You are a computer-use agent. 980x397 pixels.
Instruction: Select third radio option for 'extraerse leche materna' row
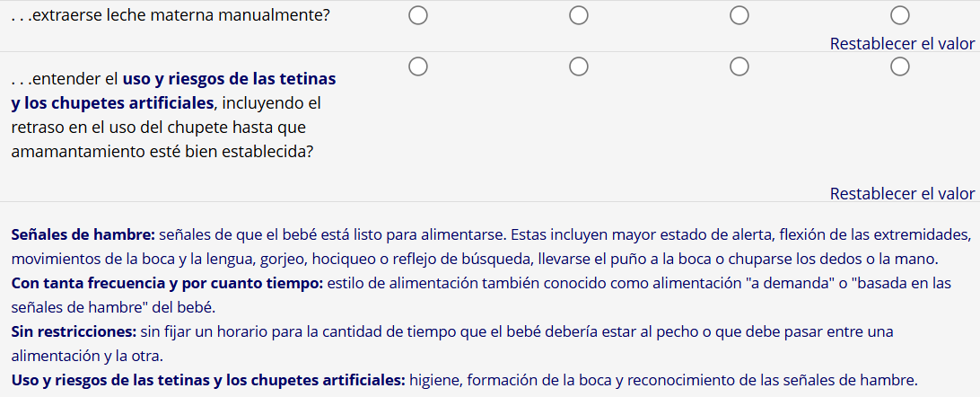point(739,15)
